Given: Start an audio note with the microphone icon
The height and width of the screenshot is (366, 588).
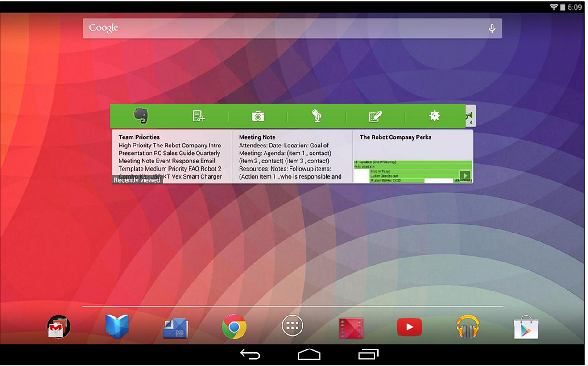Looking at the screenshot, I should coord(317,116).
